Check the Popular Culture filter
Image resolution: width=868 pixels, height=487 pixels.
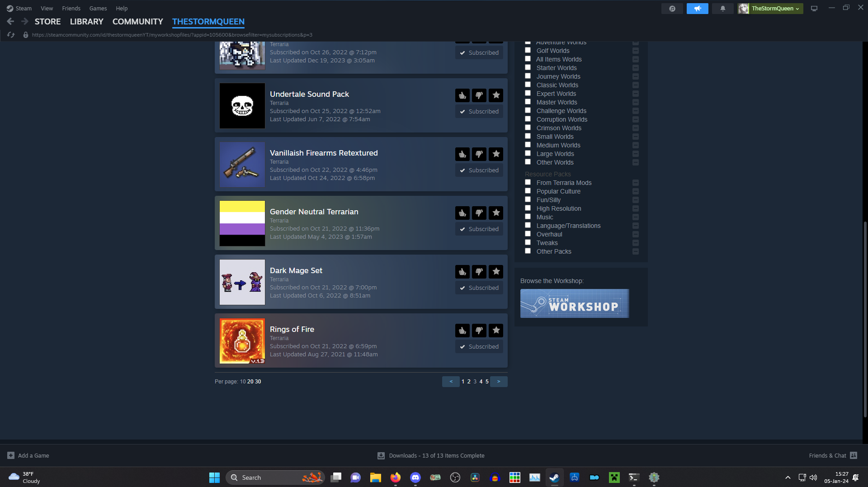[528, 191]
